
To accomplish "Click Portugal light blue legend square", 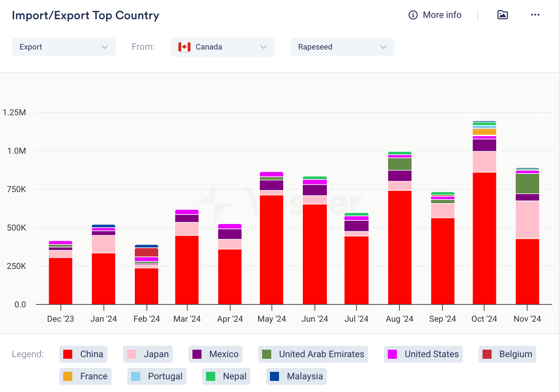I will point(135,376).
